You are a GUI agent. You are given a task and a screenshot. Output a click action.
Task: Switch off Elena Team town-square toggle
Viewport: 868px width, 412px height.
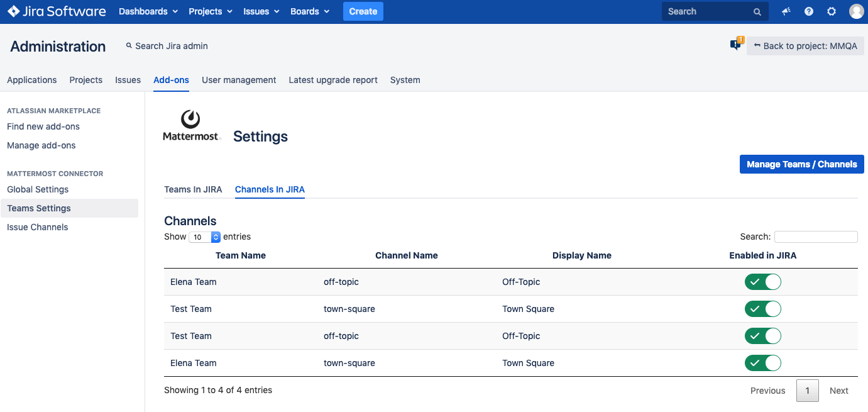click(762, 363)
